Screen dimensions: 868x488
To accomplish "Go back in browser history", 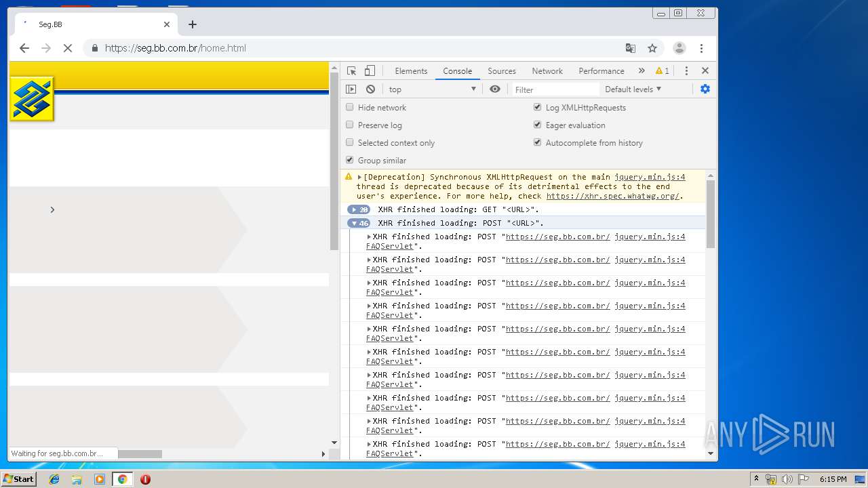I will click(24, 48).
